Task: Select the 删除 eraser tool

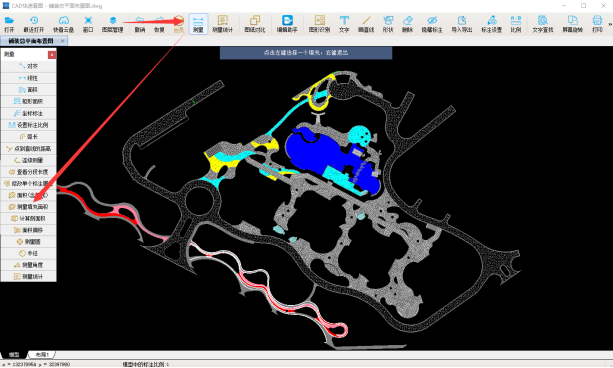Action: [407, 24]
